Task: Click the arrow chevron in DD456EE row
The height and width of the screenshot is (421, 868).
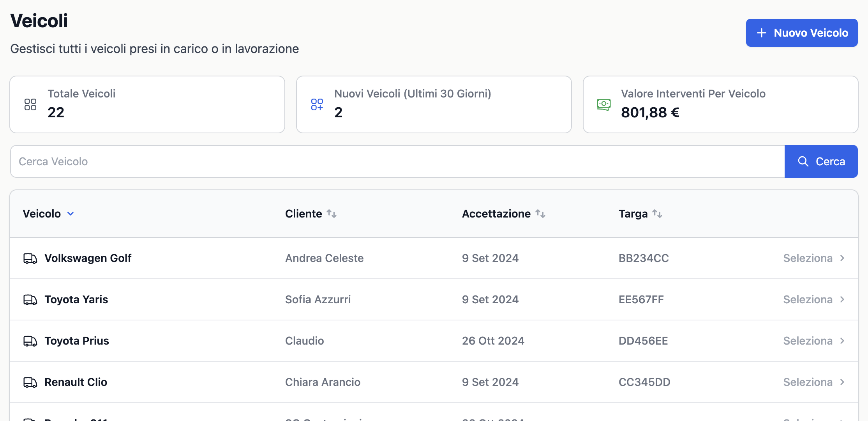Action: tap(842, 341)
